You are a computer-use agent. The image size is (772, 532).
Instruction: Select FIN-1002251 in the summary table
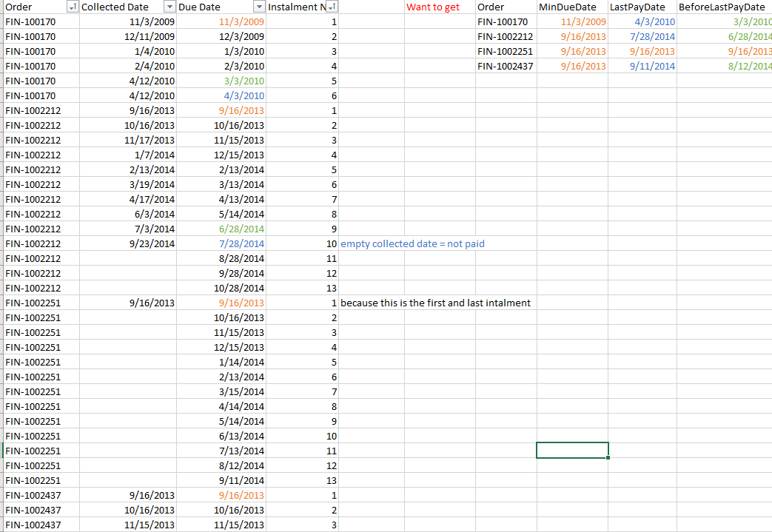pos(506,51)
